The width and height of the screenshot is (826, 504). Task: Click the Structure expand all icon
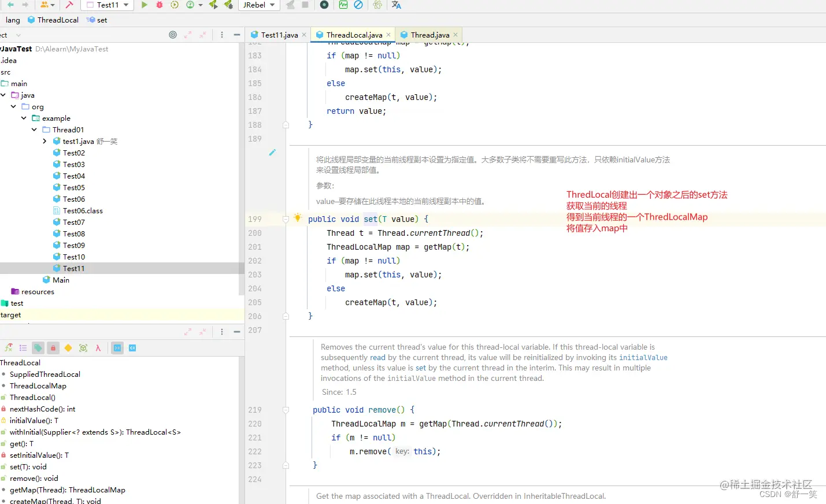click(188, 332)
